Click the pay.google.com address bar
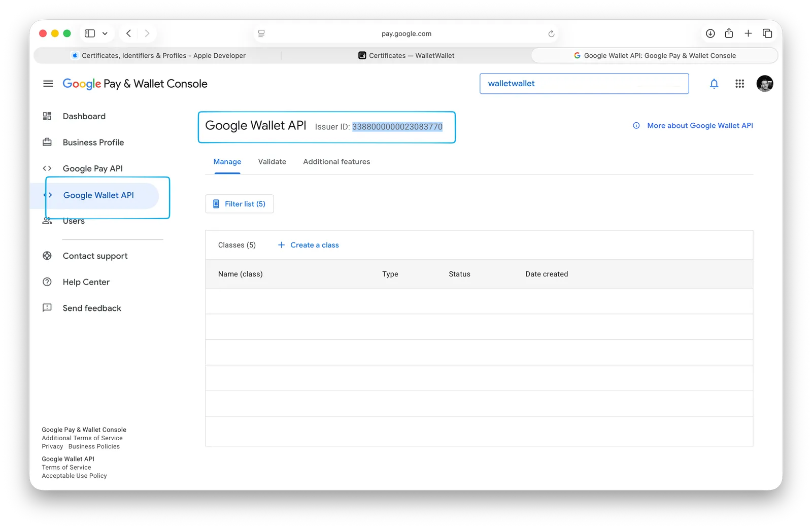The image size is (812, 529). click(406, 33)
